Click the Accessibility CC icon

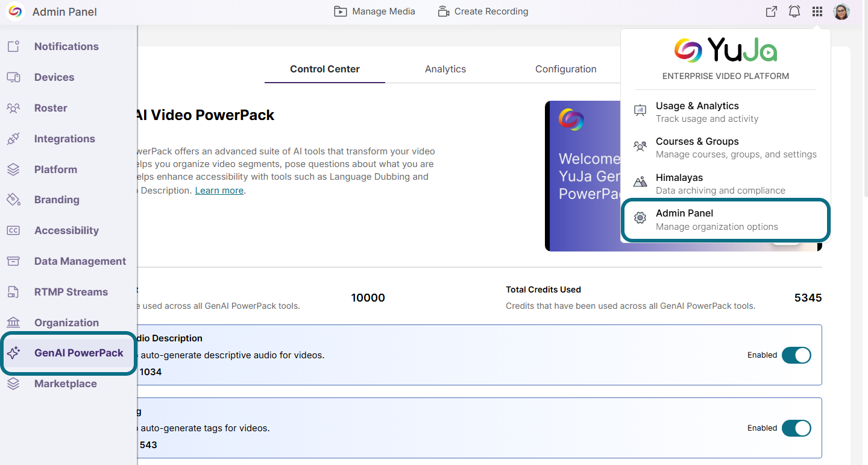[x=13, y=230]
